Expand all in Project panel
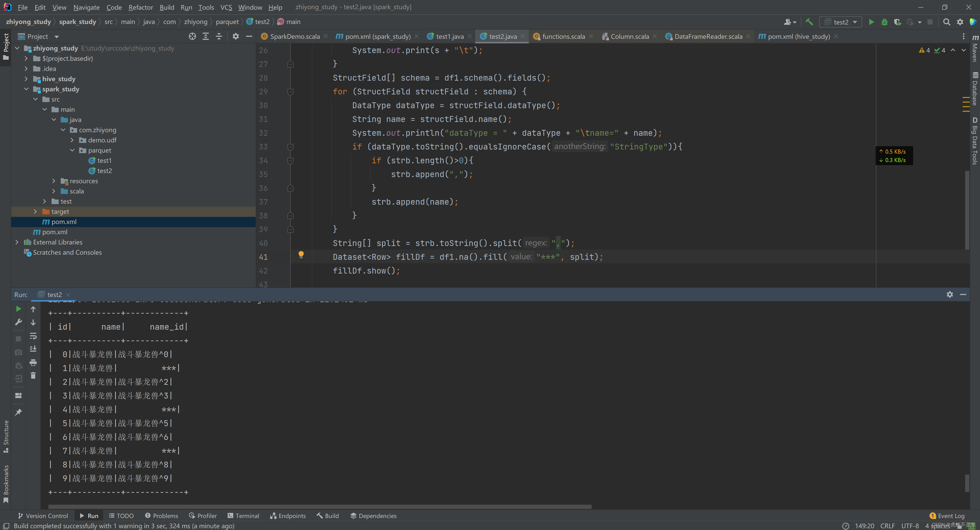Viewport: 980px width, 530px height. tap(206, 36)
